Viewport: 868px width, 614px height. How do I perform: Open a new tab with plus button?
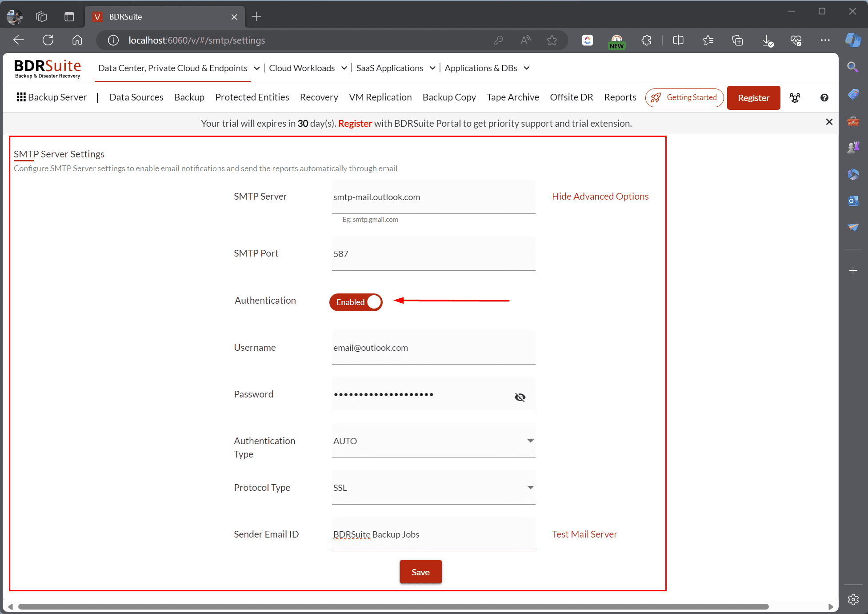pyautogui.click(x=256, y=17)
